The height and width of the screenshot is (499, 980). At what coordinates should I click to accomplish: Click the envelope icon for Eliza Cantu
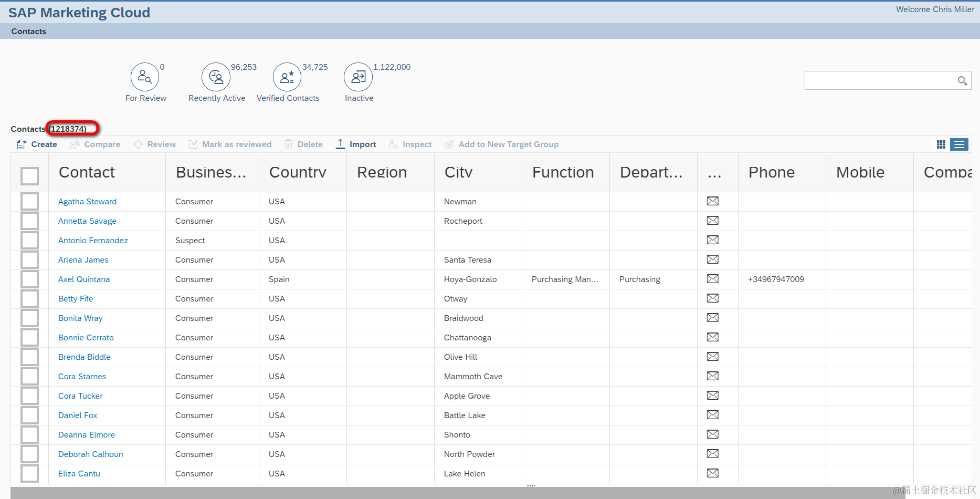[713, 473]
